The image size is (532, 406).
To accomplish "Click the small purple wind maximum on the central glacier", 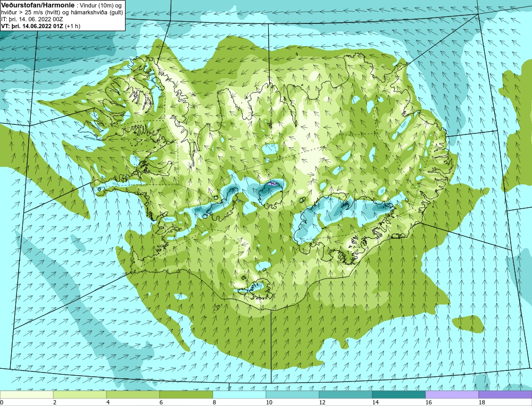I will point(272,183).
